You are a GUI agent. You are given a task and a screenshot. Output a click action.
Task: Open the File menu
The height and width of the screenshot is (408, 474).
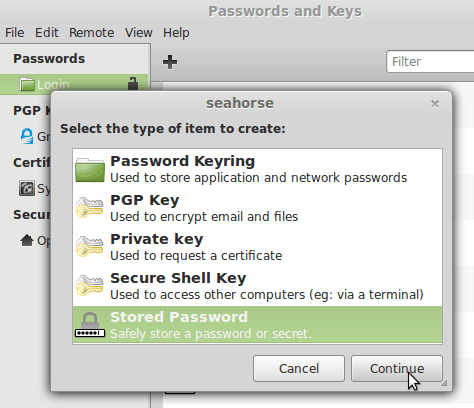[x=14, y=33]
